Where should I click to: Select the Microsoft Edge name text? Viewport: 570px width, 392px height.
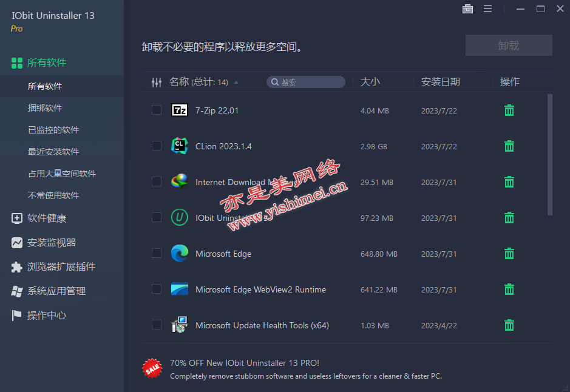tap(223, 254)
